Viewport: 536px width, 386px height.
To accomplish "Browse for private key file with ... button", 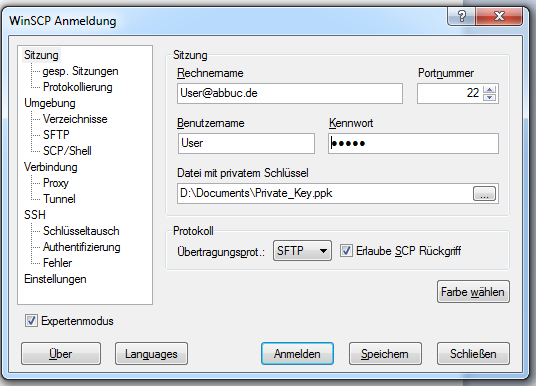I will [484, 194].
